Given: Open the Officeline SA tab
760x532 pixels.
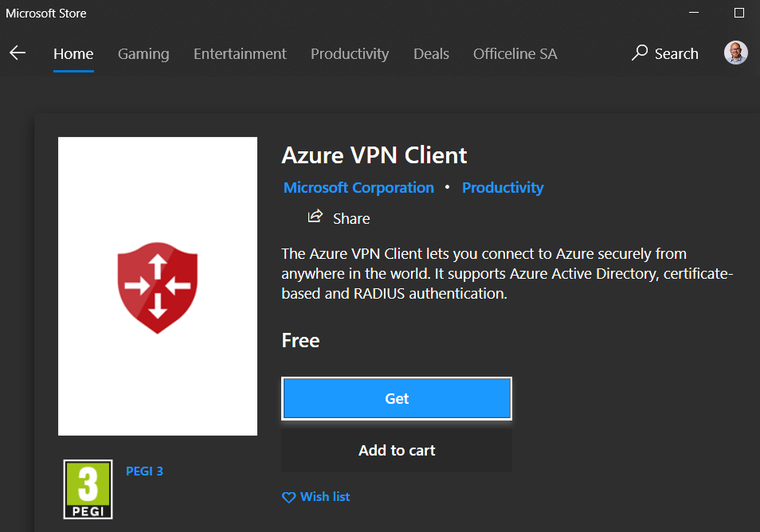Looking at the screenshot, I should point(515,54).
